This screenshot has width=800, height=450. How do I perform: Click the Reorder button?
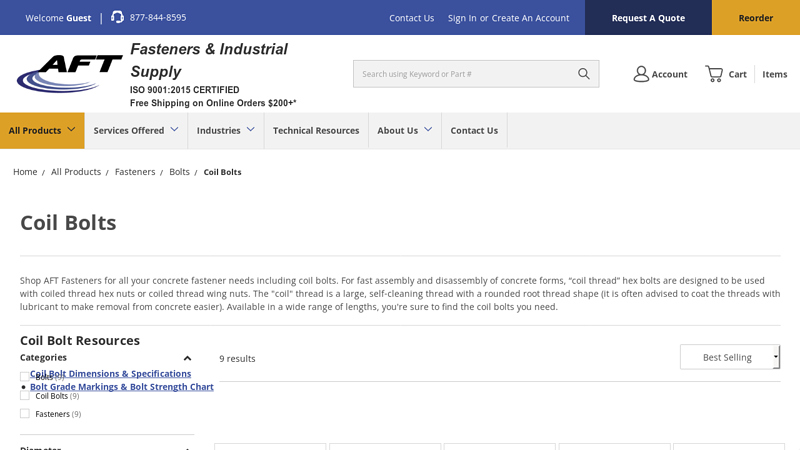click(755, 18)
